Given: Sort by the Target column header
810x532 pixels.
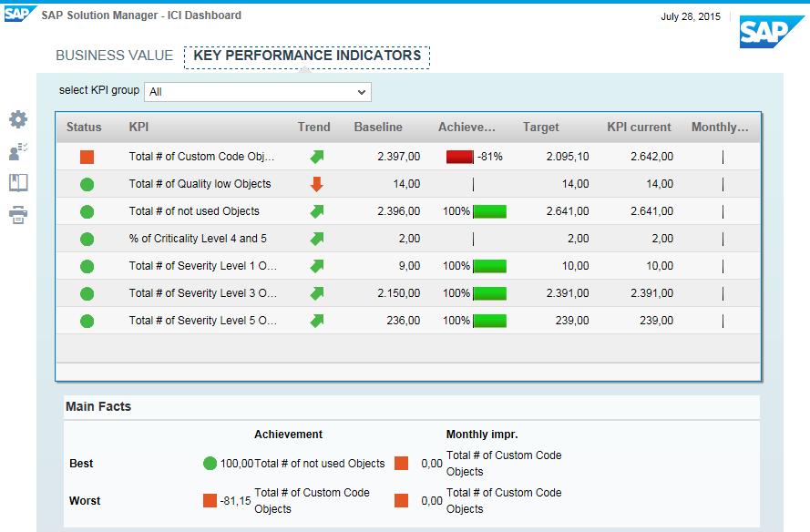Looking at the screenshot, I should click(540, 127).
